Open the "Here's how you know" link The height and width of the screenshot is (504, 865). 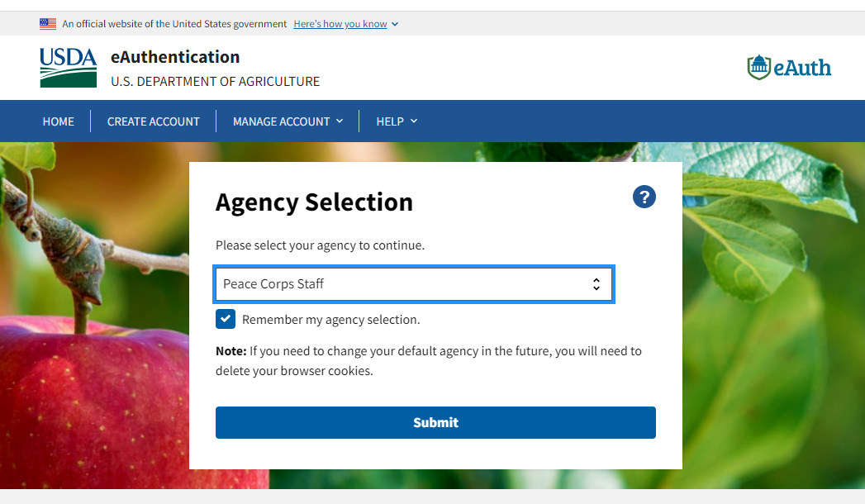pos(340,24)
